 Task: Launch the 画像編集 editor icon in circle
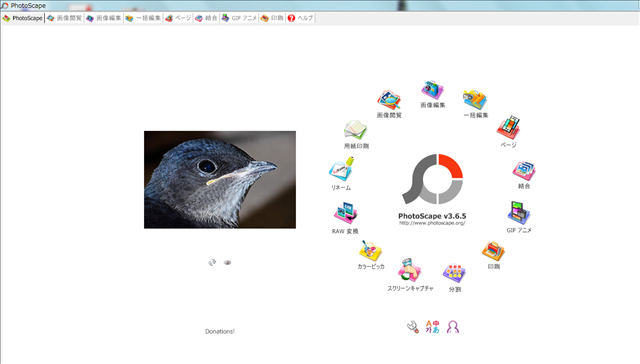pyautogui.click(x=432, y=90)
